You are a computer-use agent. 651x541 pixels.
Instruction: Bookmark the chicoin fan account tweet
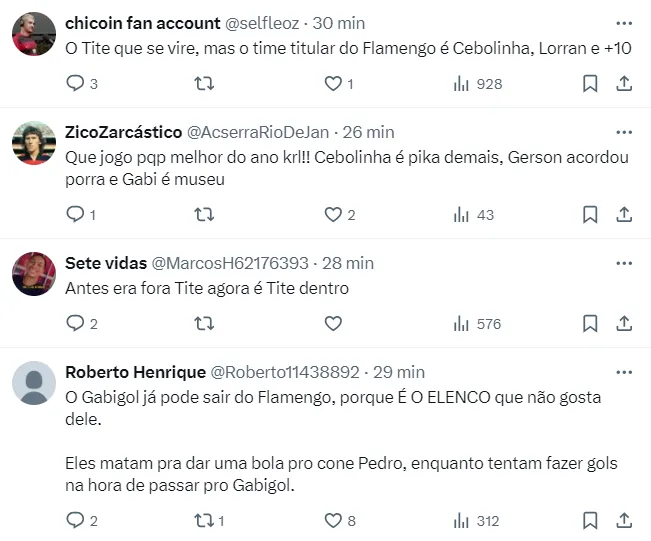tap(590, 84)
